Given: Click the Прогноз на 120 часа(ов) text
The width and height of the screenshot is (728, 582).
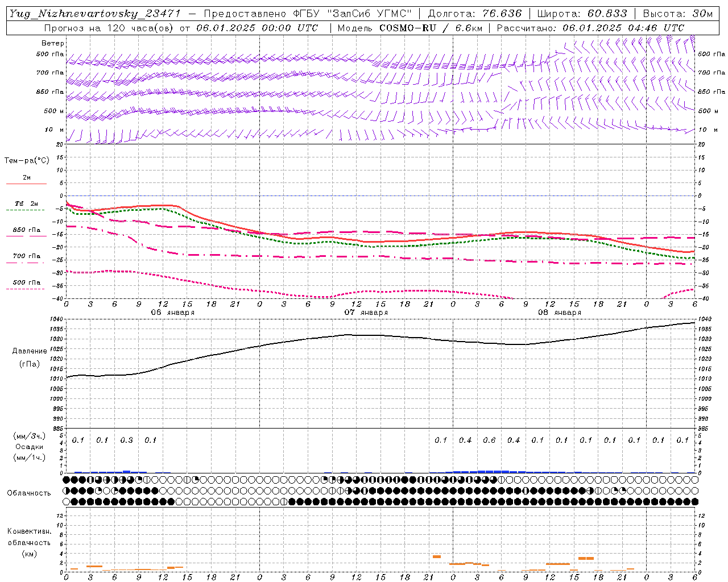Looking at the screenshot, I should pyautogui.click(x=110, y=28).
